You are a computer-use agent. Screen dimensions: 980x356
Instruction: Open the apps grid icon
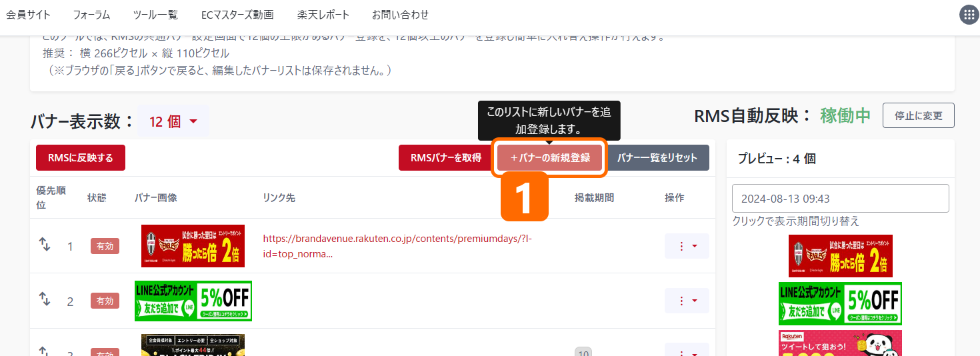[968, 15]
